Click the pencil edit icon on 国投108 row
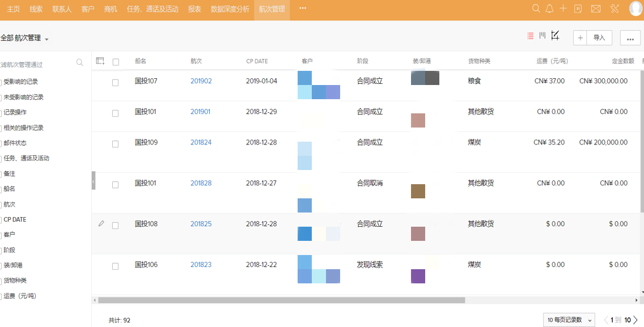The height and width of the screenshot is (327, 644). click(x=101, y=224)
